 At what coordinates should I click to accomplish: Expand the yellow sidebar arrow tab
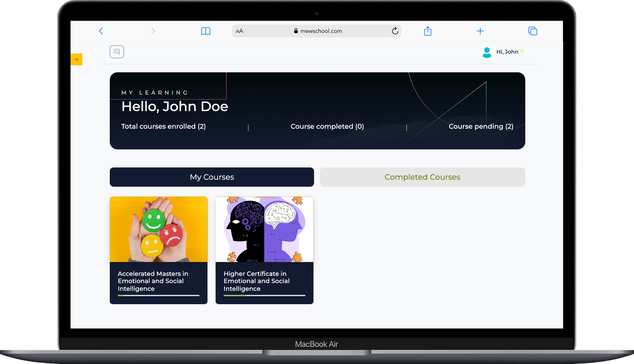pos(76,59)
